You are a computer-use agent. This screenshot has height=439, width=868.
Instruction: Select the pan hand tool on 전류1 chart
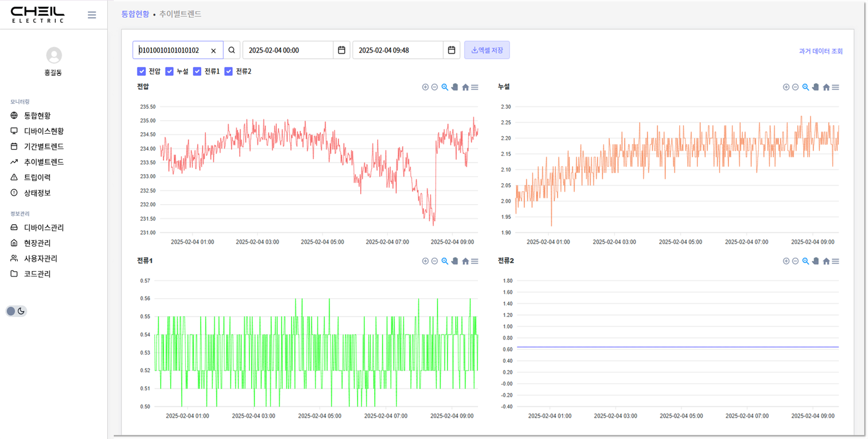(455, 261)
